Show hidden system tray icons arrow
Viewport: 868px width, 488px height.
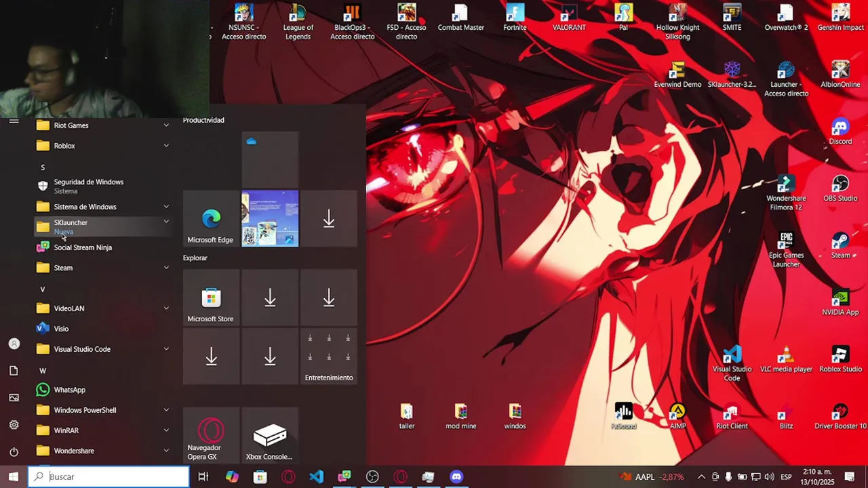pos(701,476)
